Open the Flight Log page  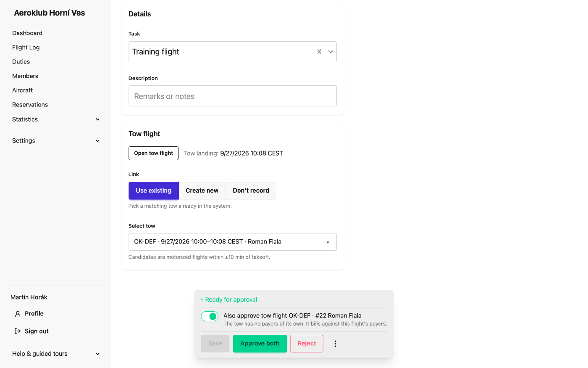coord(26,48)
